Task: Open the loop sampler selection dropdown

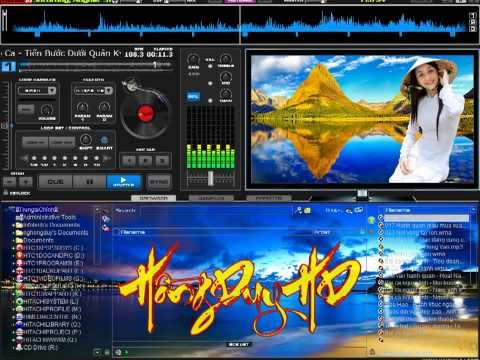Action: click(x=37, y=91)
